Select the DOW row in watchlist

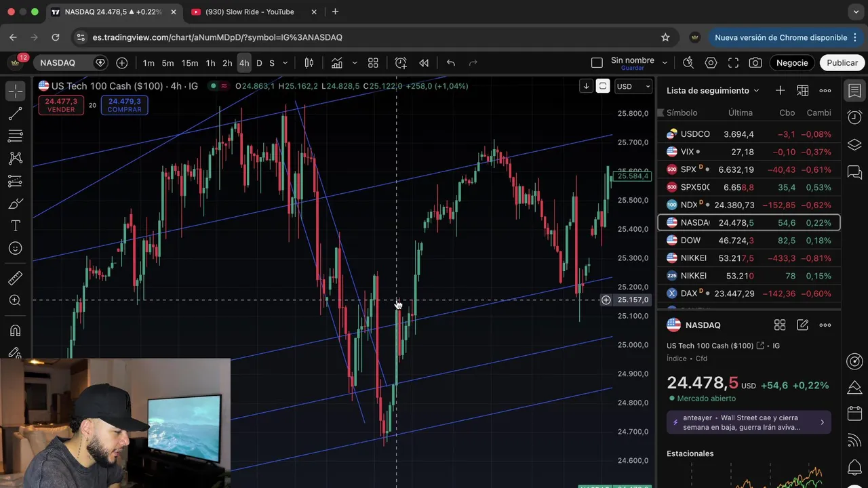click(749, 241)
